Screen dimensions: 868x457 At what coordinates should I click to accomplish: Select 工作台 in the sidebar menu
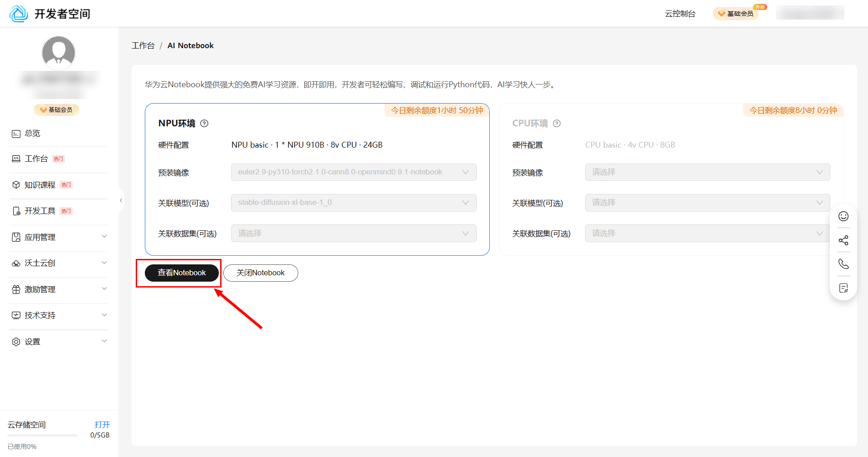tap(36, 159)
